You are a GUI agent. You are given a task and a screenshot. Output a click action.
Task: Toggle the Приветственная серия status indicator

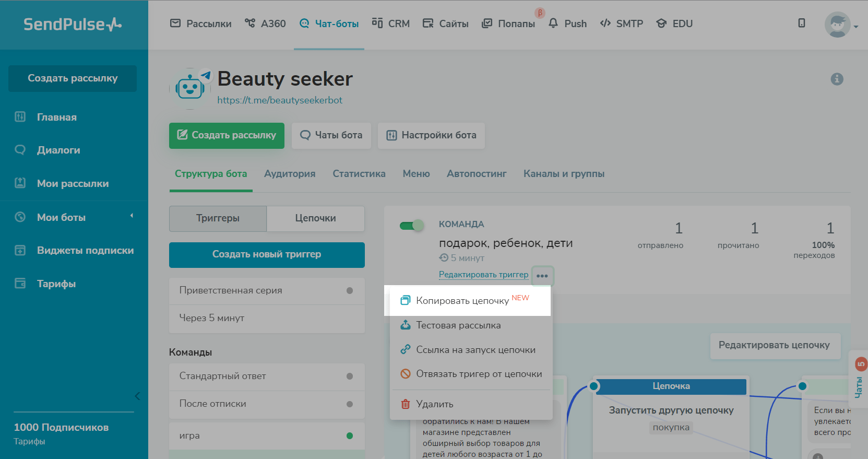[350, 290]
